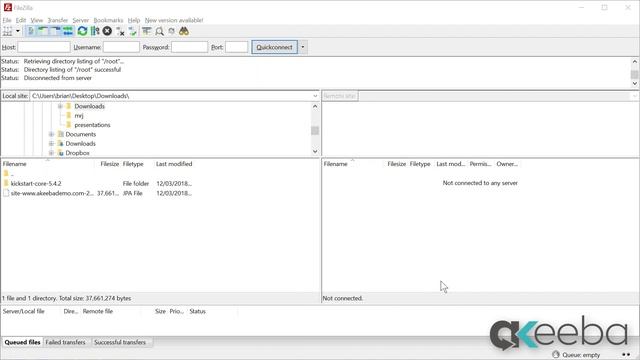Expand the Desktop Downloads folder node
This screenshot has width=640, height=360.
coord(60,106)
